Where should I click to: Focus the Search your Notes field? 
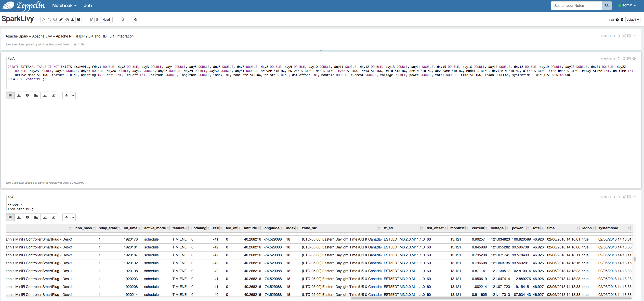click(576, 6)
